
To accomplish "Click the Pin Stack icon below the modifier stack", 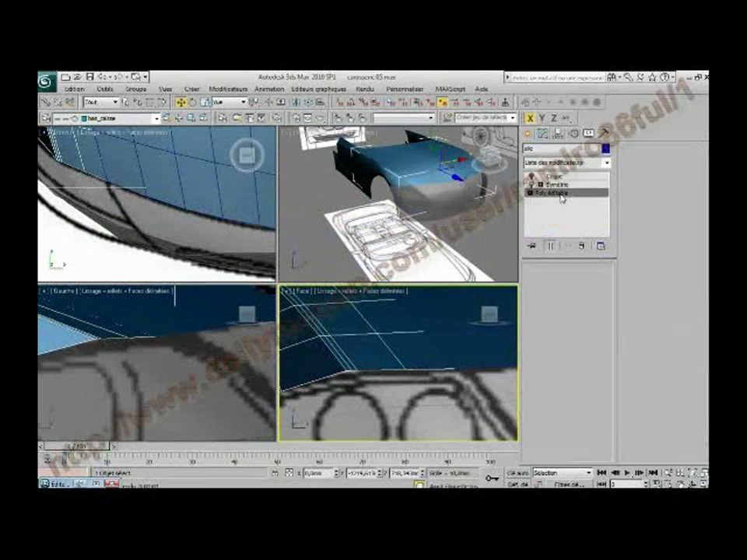I will 531,246.
